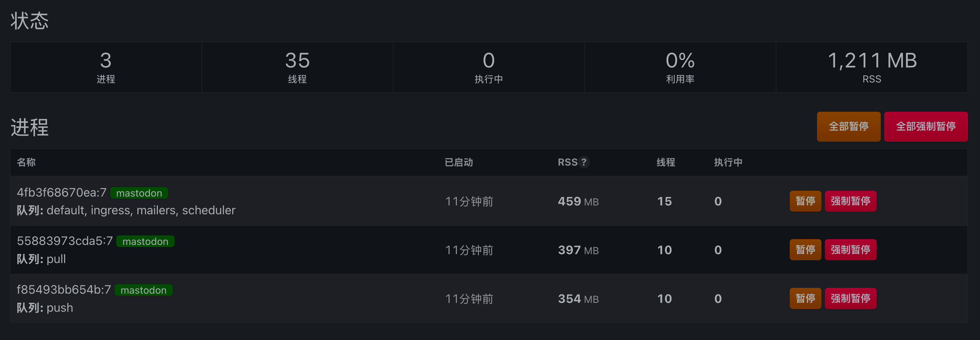Pause the process handling the pull queue
Screen dimensions: 980x340
[x=805, y=250]
